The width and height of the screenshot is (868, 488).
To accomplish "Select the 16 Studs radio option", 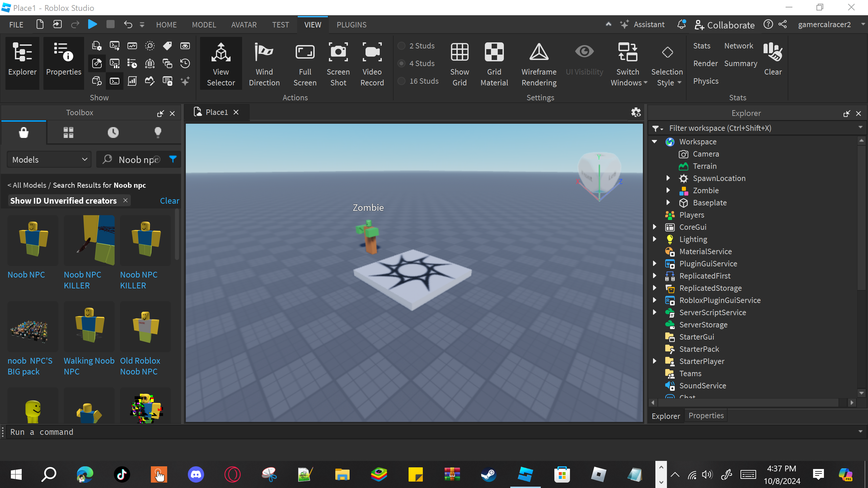I will point(402,81).
